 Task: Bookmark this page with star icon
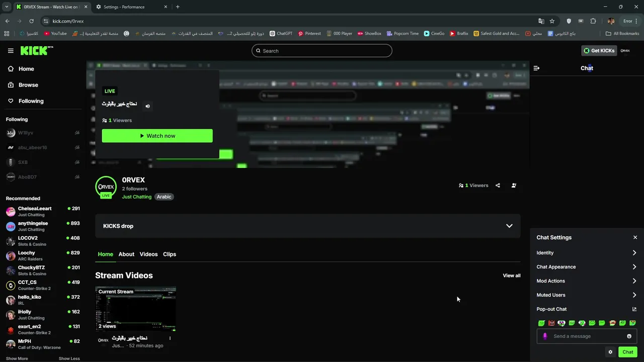coord(552,21)
